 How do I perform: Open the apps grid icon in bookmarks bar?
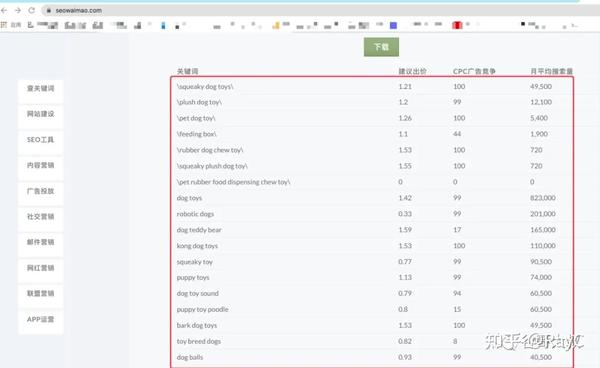(4, 25)
